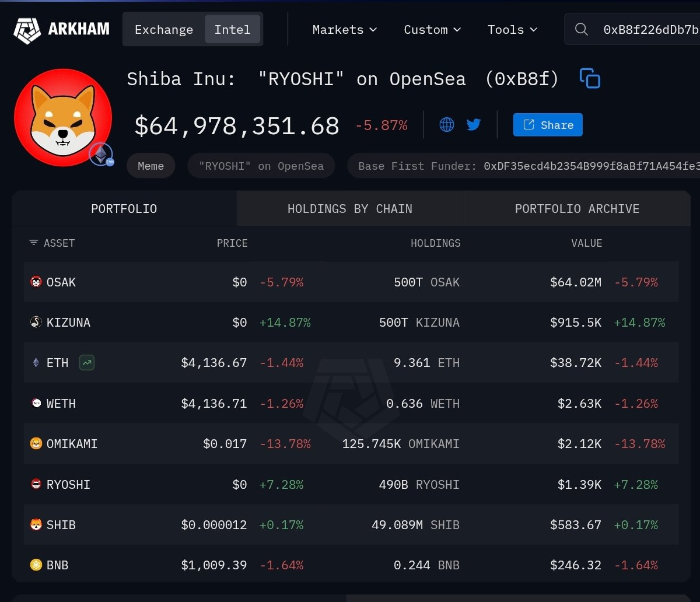The width and height of the screenshot is (700, 602).
Task: Click the "RYOSHI" on OpenSea tag
Action: pyautogui.click(x=261, y=166)
